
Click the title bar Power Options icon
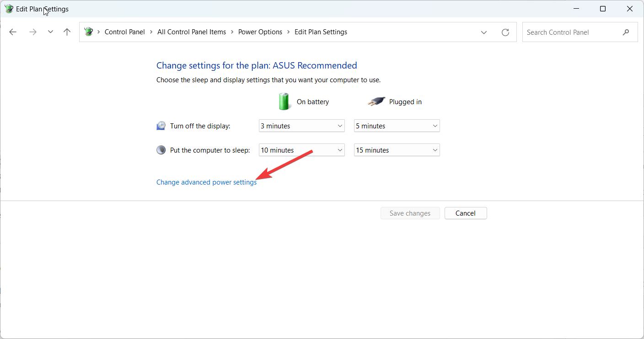click(x=9, y=9)
